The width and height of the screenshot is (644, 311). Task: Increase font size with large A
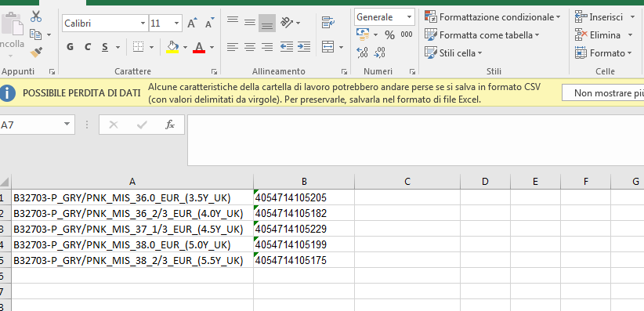[x=192, y=23]
